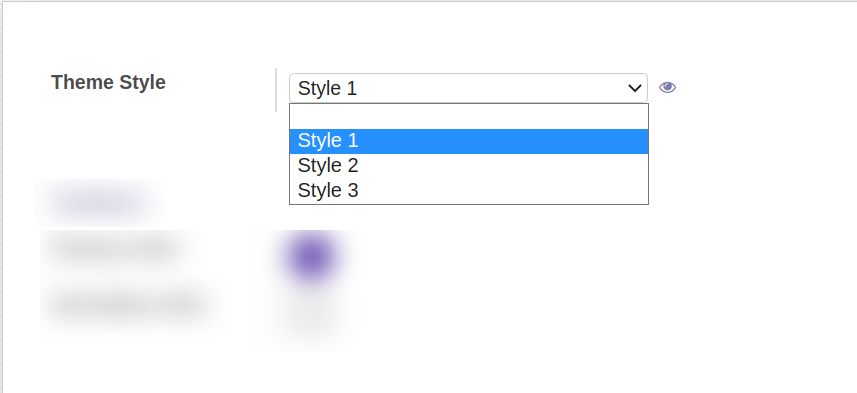Pick Style 3 in the dropdown list

click(x=468, y=190)
